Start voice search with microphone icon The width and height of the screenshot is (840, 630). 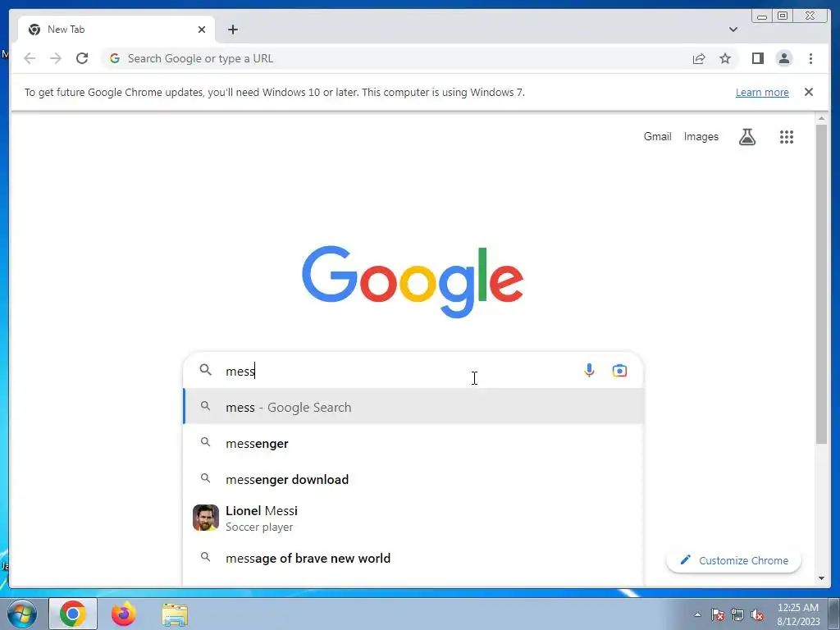(x=589, y=371)
